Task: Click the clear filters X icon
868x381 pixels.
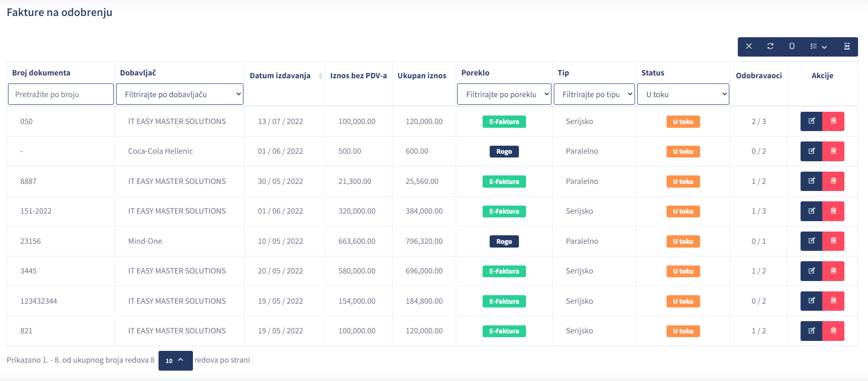Action: tap(749, 46)
